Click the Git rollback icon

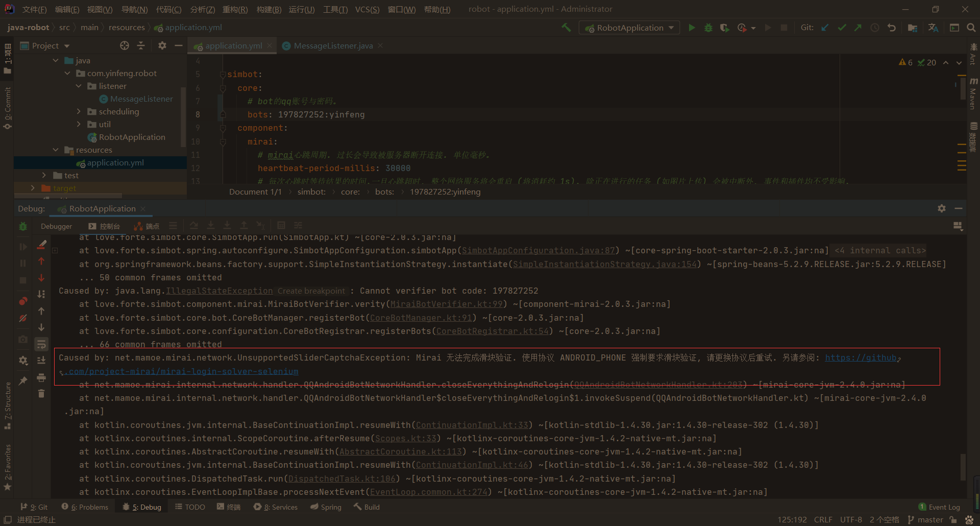(x=892, y=28)
